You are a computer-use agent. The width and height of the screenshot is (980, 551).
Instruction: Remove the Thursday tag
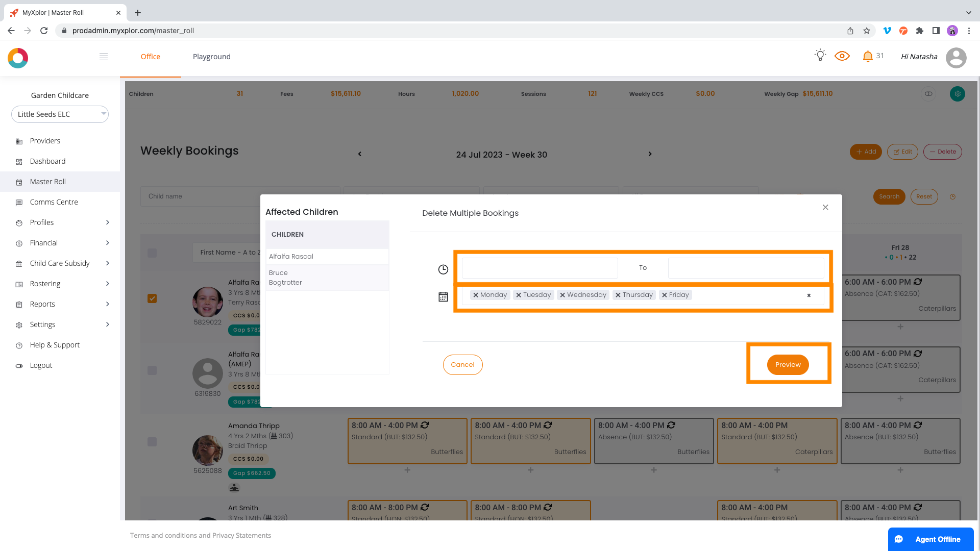pos(618,295)
